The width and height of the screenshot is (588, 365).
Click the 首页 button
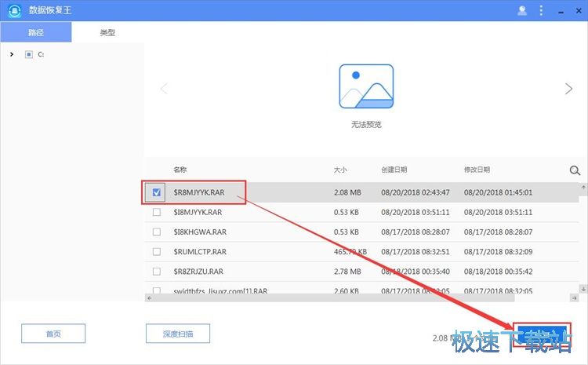53,334
